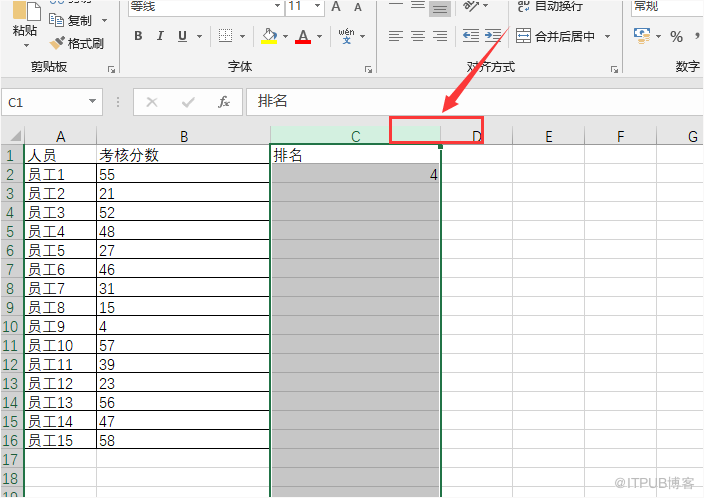The width and height of the screenshot is (704, 498).
Task: Click cell C1 containing 排名
Action: click(x=356, y=154)
